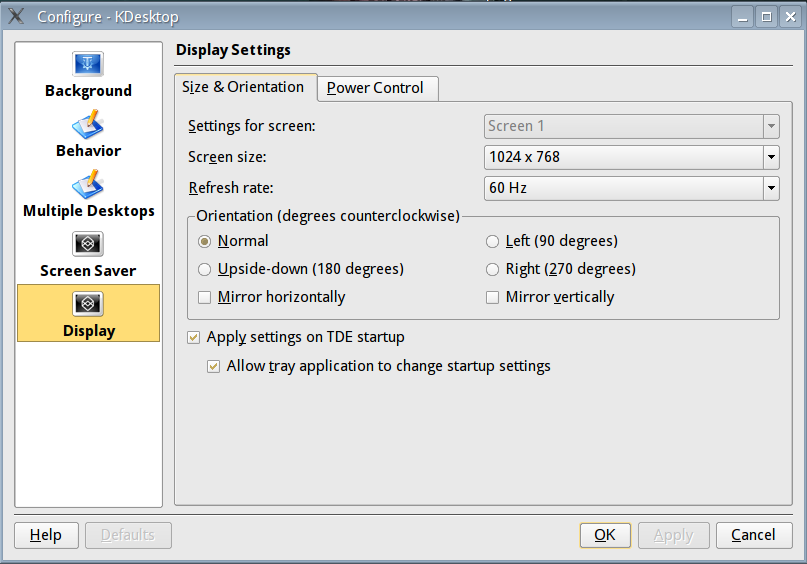Click the Display Settings heading
This screenshot has width=807, height=564.
point(233,50)
